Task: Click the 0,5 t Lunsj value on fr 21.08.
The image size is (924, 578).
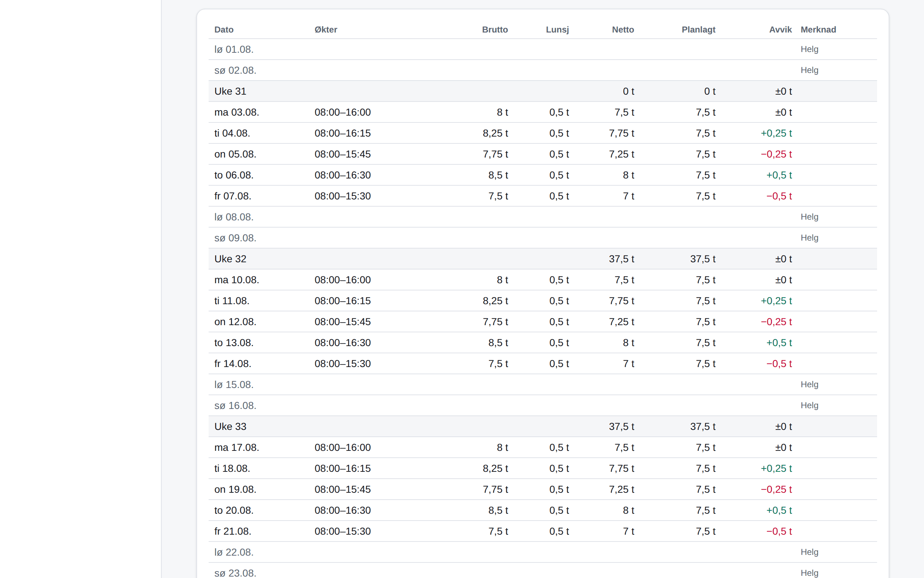Action: click(559, 531)
